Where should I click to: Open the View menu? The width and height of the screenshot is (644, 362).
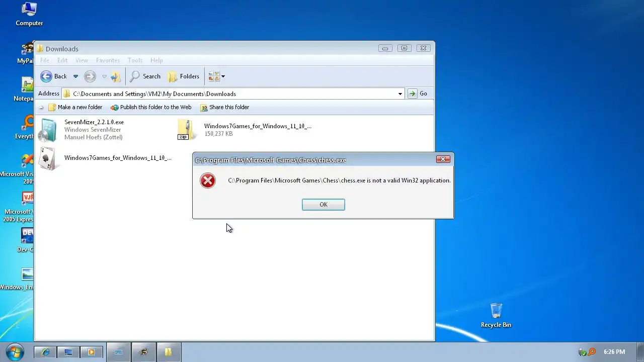pyautogui.click(x=82, y=60)
